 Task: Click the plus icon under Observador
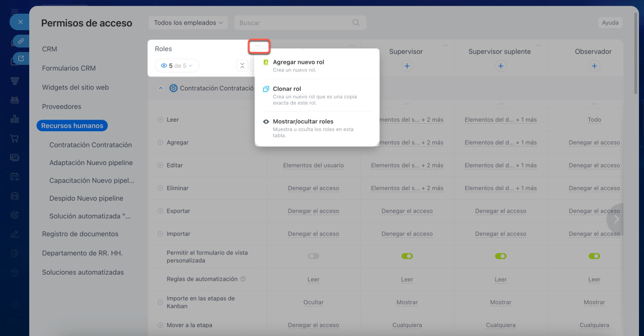pyautogui.click(x=594, y=66)
